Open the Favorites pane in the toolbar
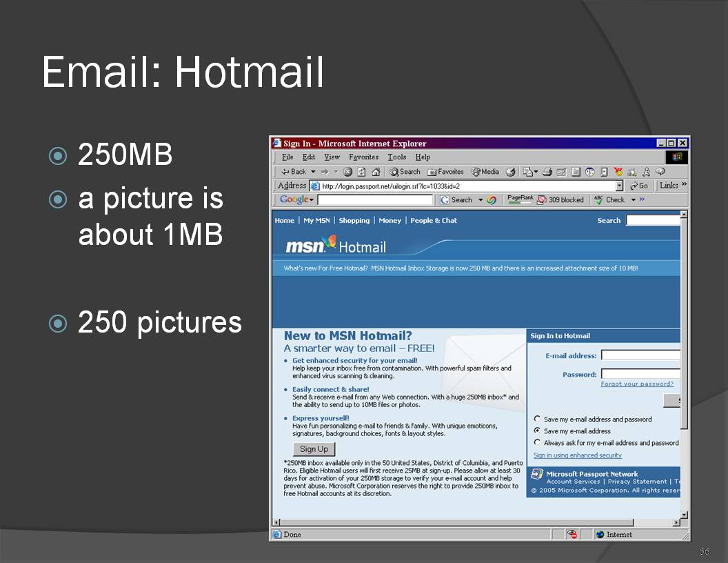Image resolution: width=728 pixels, height=563 pixels. tap(445, 172)
